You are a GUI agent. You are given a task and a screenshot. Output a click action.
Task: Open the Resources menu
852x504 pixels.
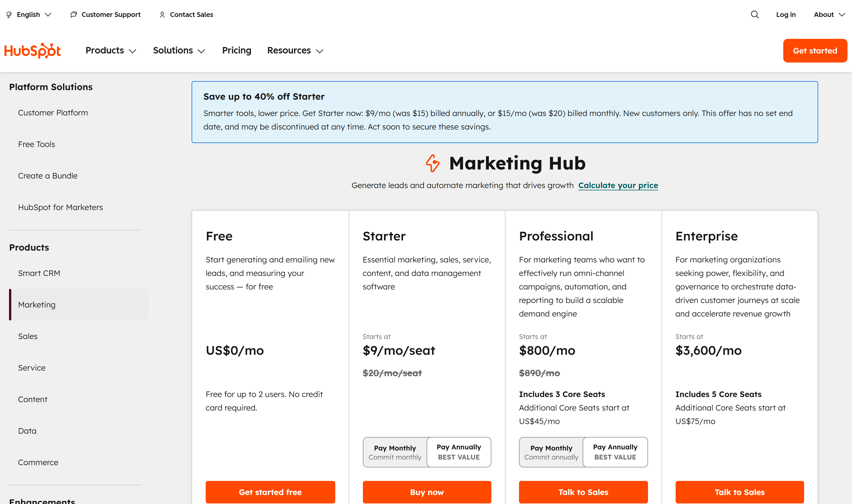point(294,50)
